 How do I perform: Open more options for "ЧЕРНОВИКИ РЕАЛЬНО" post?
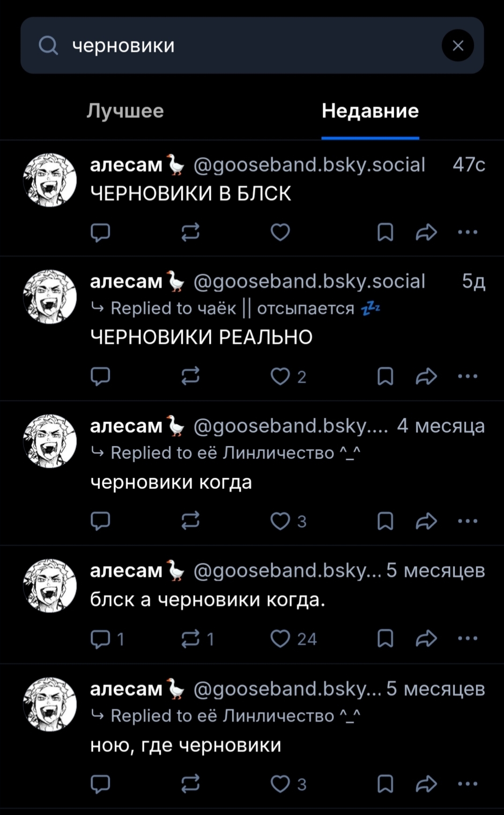[467, 376]
